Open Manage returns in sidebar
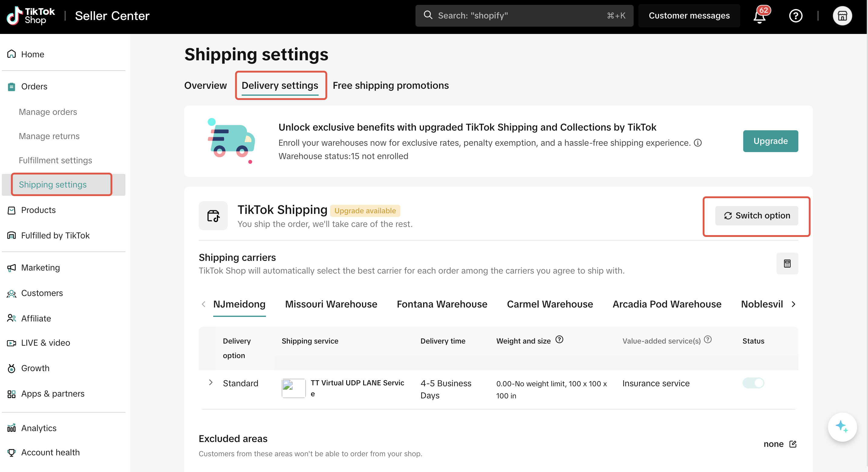 49,136
